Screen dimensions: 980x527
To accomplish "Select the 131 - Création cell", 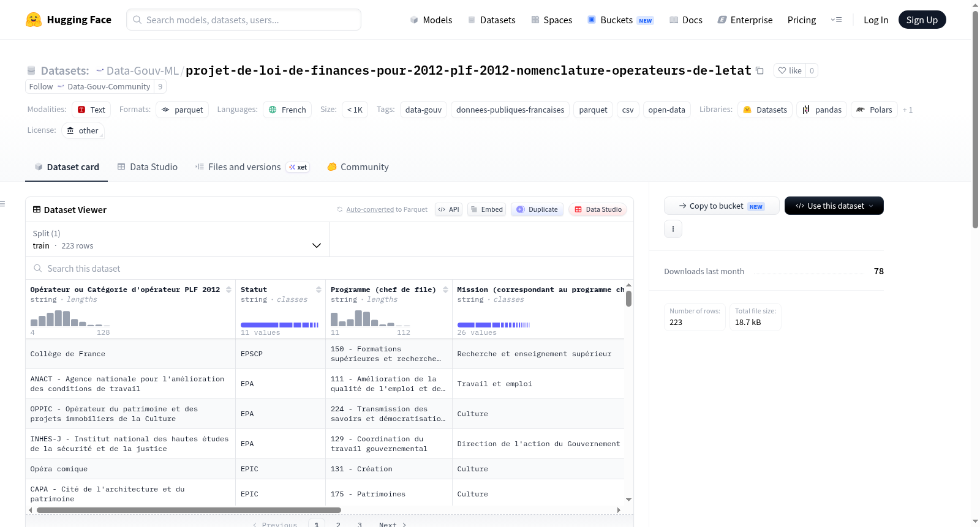I will [x=389, y=469].
